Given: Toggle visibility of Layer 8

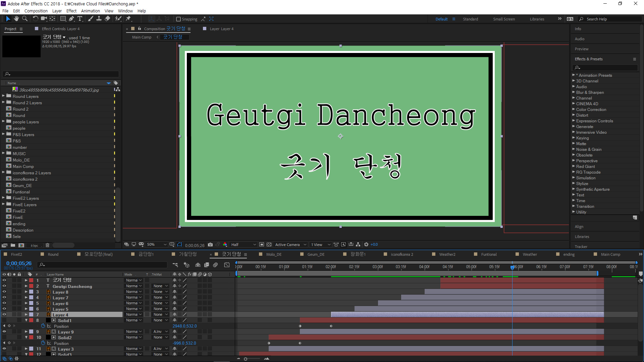Looking at the screenshot, I should tap(4, 292).
